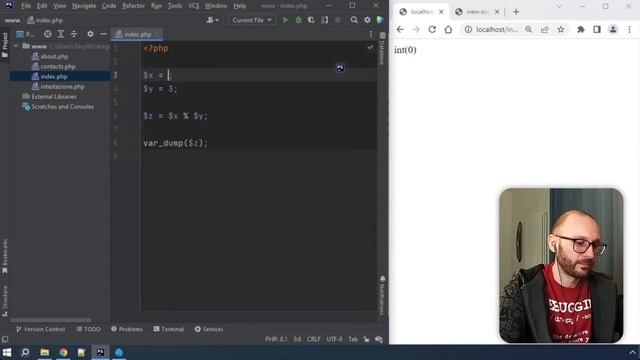
Task: Open the View menu
Action: click(x=60, y=6)
